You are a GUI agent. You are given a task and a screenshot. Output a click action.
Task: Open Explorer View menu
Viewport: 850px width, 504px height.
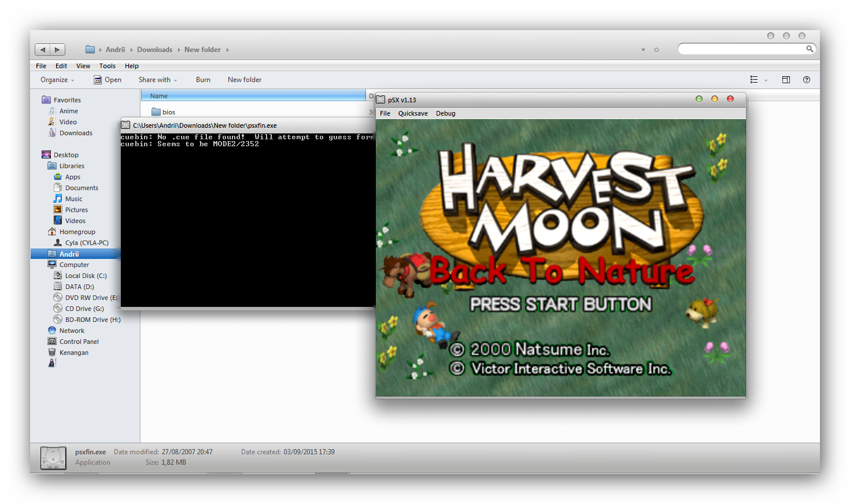(x=83, y=66)
